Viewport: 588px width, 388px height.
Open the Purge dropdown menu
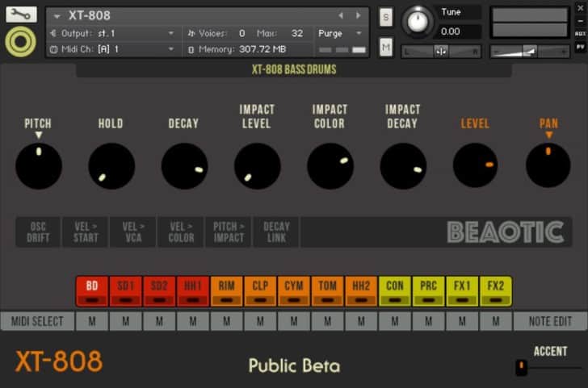click(x=340, y=33)
